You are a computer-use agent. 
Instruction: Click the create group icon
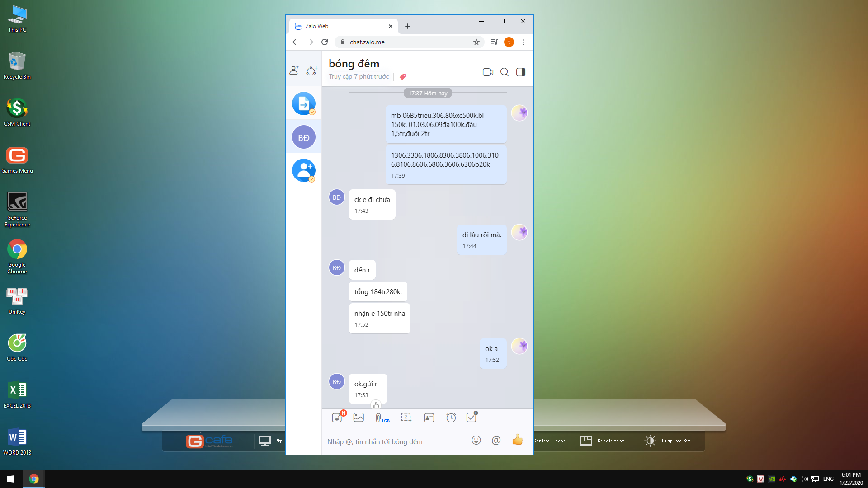tap(311, 70)
